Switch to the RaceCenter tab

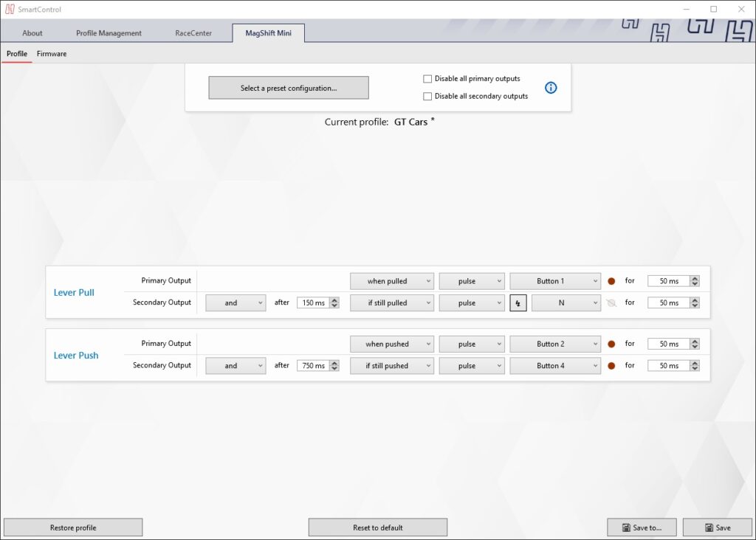pos(193,33)
